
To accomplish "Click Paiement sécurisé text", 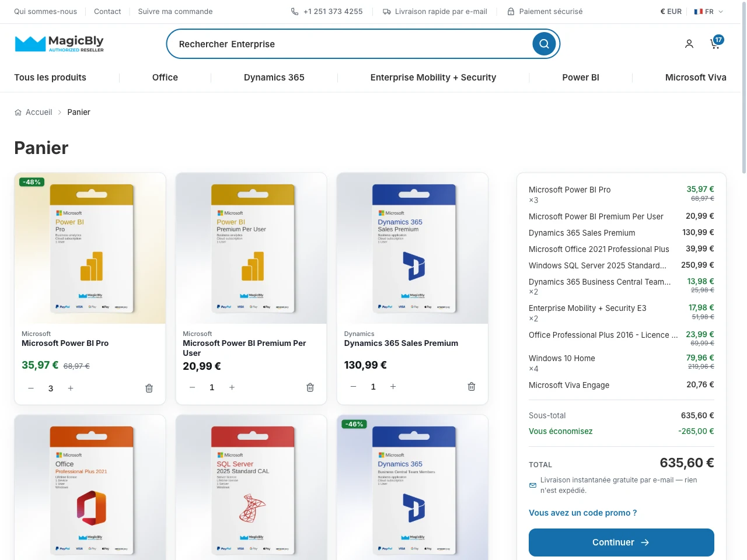I will point(551,12).
